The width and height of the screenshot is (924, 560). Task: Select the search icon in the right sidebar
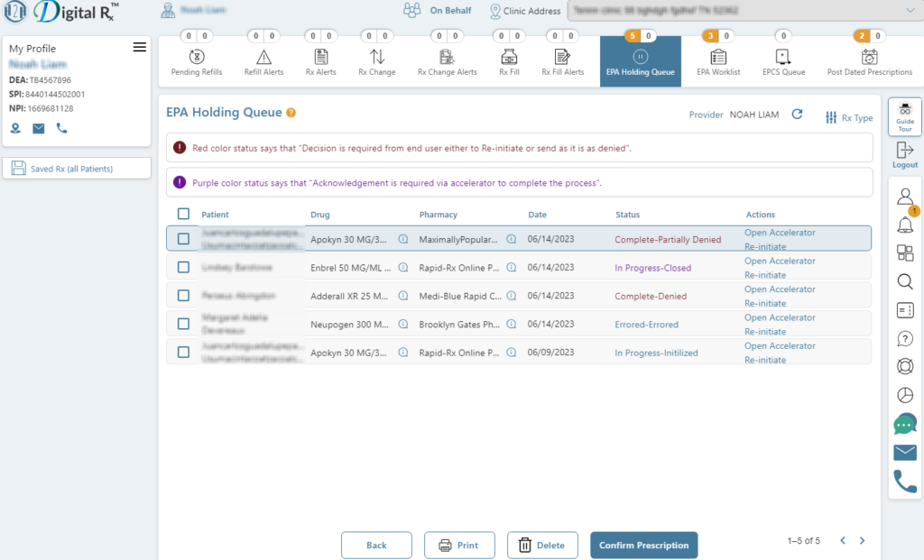(x=904, y=281)
